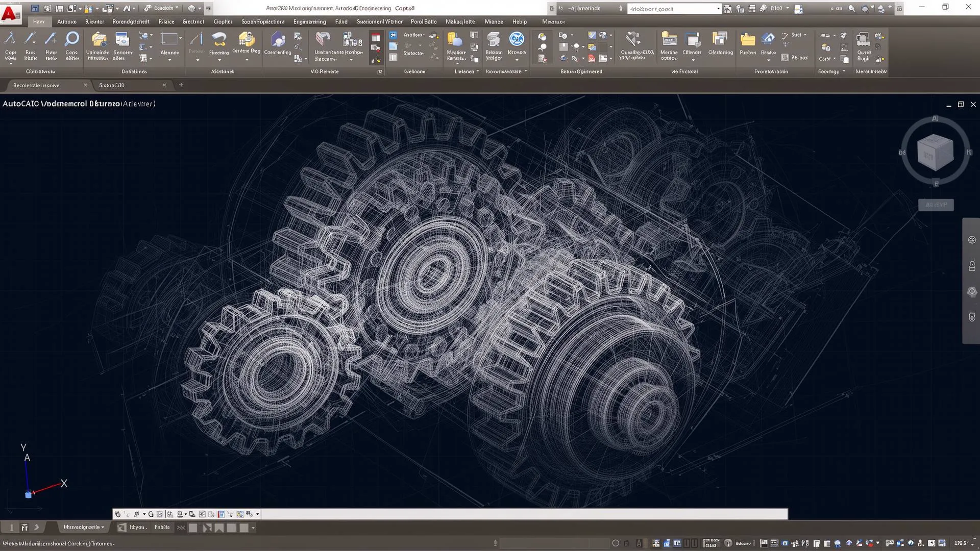Expand the 'Feoringg' panel dropdown
Image resolution: width=980 pixels, height=551 pixels.
pos(832,71)
